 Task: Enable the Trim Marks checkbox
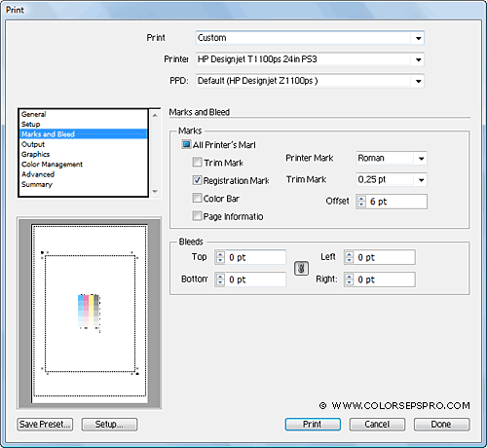tap(197, 162)
